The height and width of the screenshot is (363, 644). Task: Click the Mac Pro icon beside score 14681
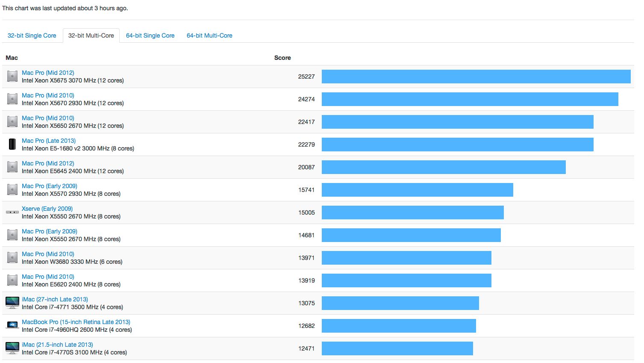coord(12,235)
